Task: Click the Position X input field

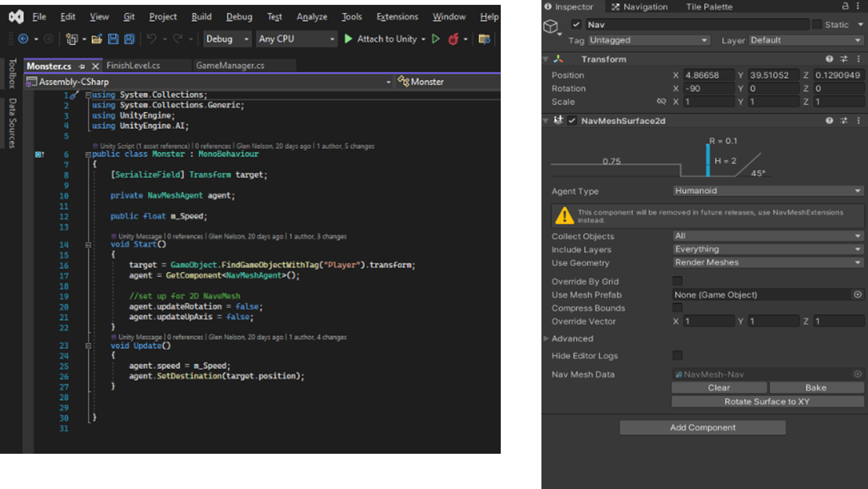Action: pyautogui.click(x=708, y=75)
